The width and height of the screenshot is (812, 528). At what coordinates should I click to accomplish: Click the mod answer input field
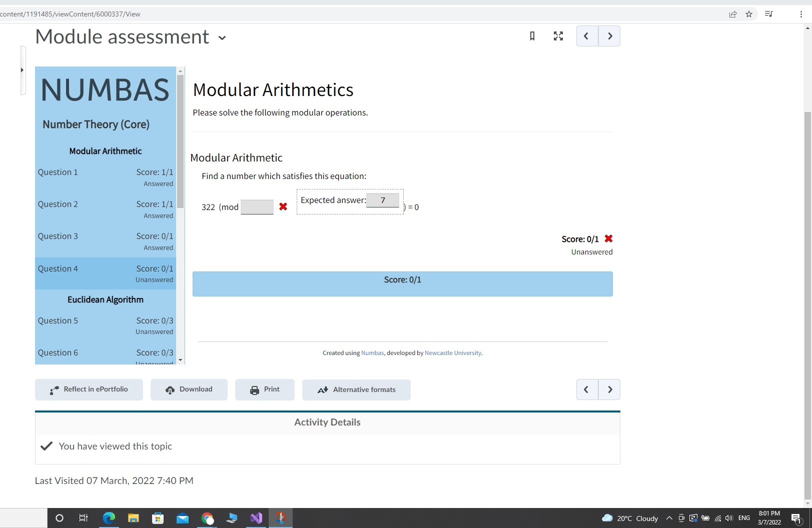click(257, 206)
